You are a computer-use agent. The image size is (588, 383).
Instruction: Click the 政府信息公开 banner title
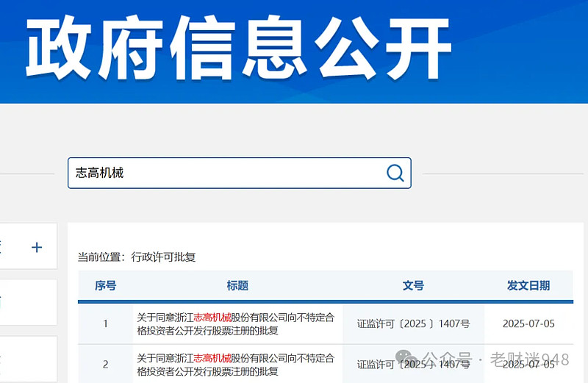[238, 48]
